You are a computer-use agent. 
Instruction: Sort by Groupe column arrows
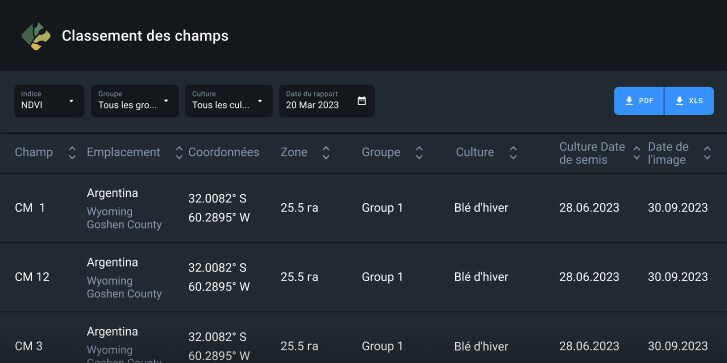pos(419,153)
